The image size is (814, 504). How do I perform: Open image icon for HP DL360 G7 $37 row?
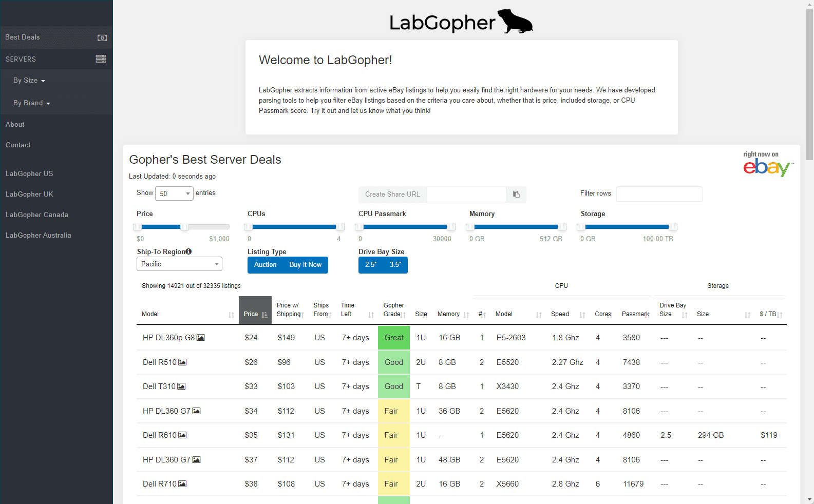click(x=196, y=460)
